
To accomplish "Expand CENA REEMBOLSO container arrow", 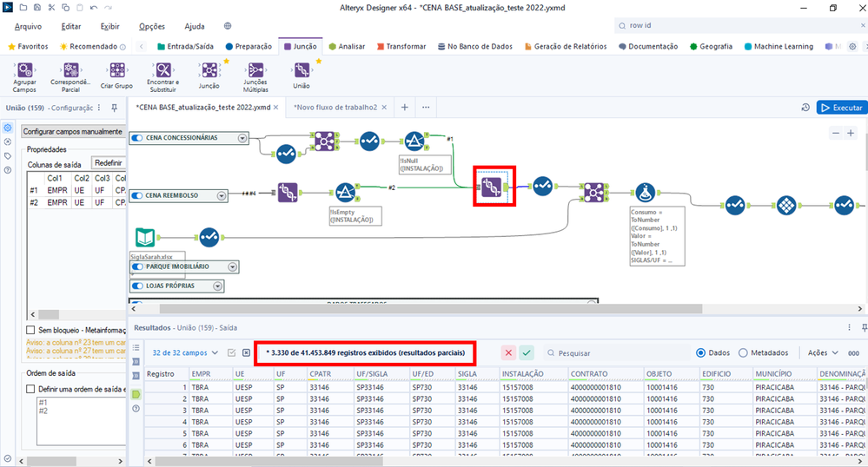I will [x=222, y=195].
